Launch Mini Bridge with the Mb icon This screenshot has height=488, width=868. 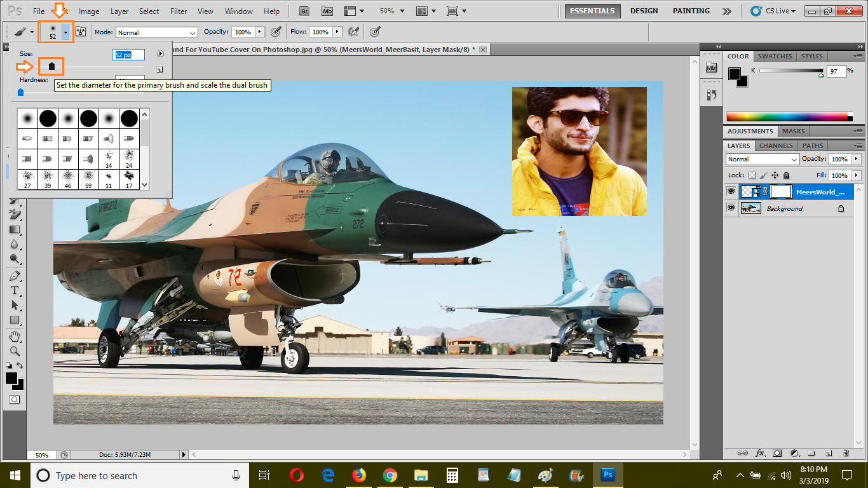[327, 11]
